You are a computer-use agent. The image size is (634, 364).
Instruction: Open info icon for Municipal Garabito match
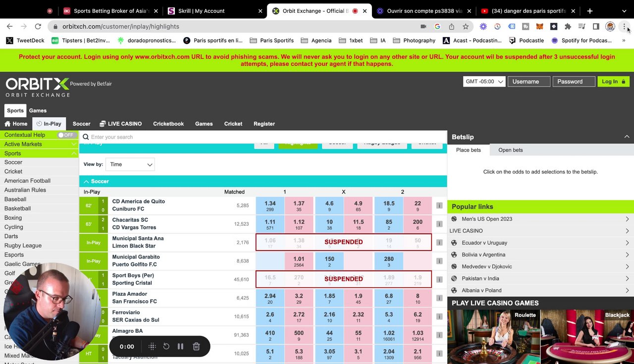[439, 261]
